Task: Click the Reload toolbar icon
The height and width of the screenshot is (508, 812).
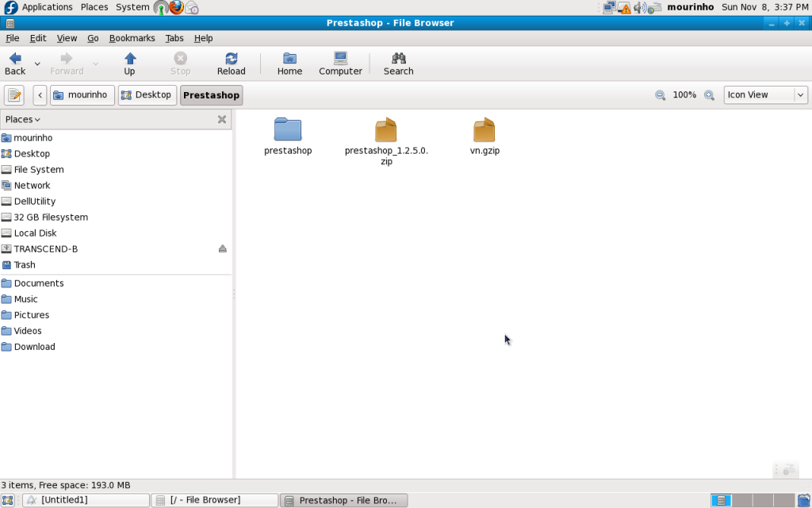Action: click(x=231, y=63)
